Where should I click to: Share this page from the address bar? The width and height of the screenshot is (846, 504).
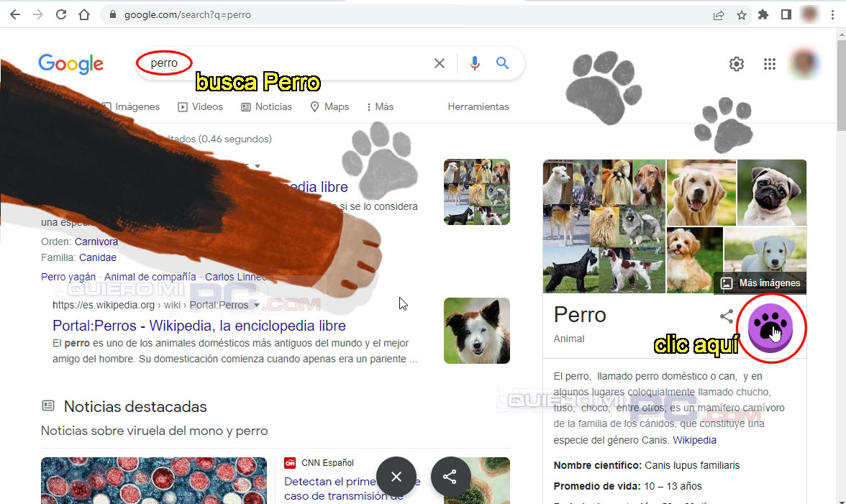pos(719,15)
